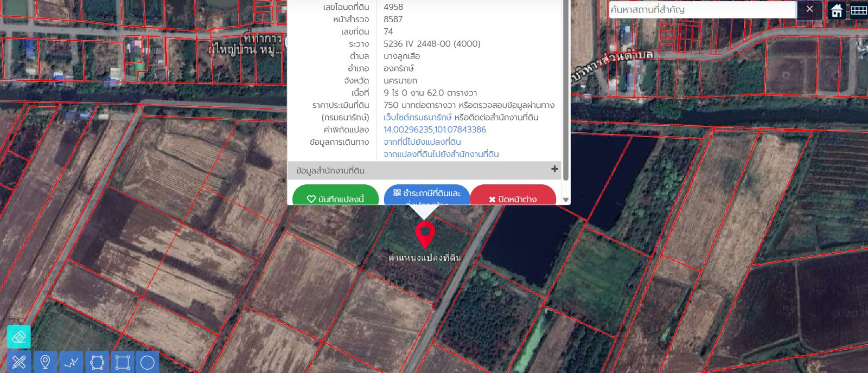This screenshot has height=373, width=868.
Task: Select the location pin marker tool
Action: point(45,362)
